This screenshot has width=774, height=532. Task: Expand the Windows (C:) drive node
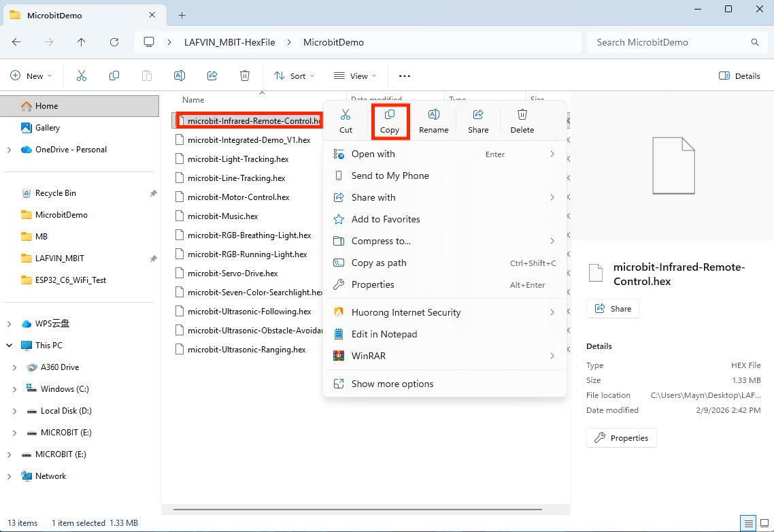(14, 389)
